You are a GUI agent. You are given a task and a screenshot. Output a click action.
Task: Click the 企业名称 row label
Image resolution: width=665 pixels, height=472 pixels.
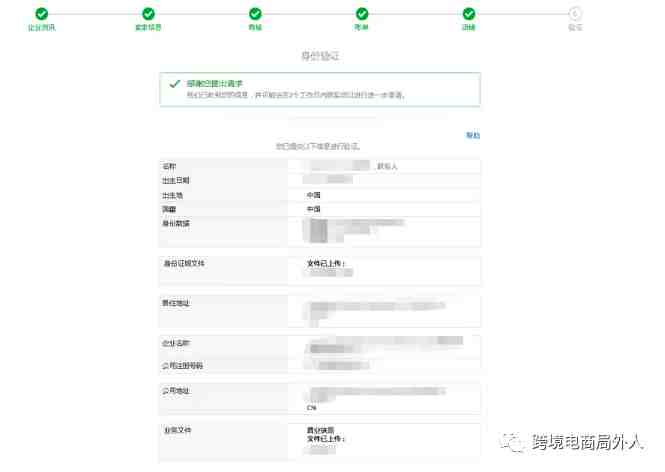click(x=176, y=343)
